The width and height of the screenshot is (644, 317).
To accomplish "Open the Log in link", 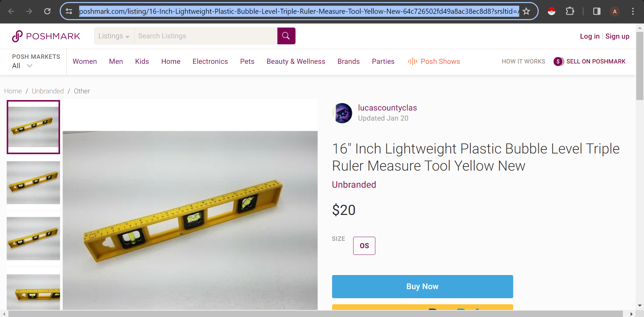I will pyautogui.click(x=590, y=36).
